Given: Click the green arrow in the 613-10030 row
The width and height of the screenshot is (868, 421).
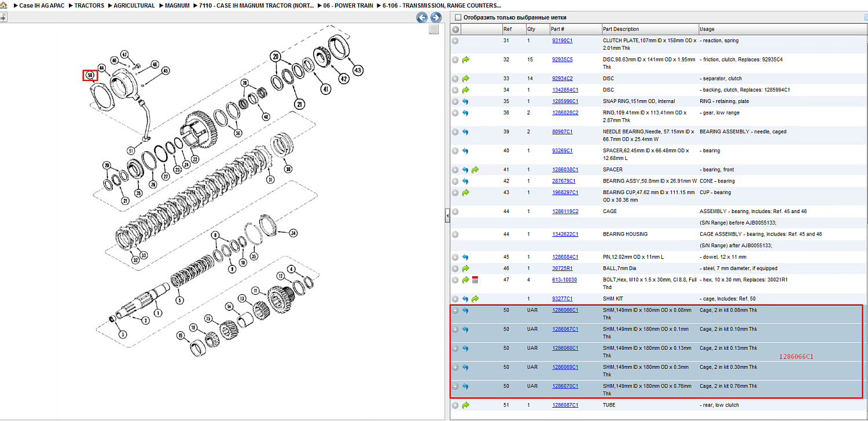Looking at the screenshot, I should 465,280.
